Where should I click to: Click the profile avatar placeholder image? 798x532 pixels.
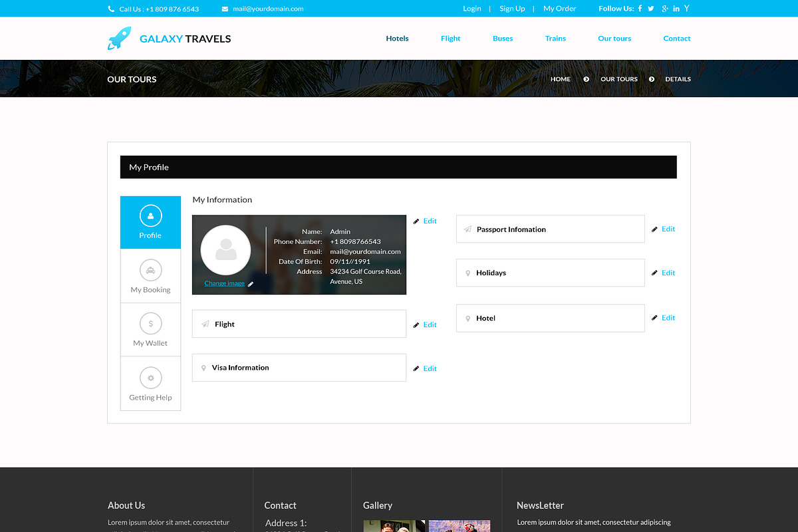point(225,250)
